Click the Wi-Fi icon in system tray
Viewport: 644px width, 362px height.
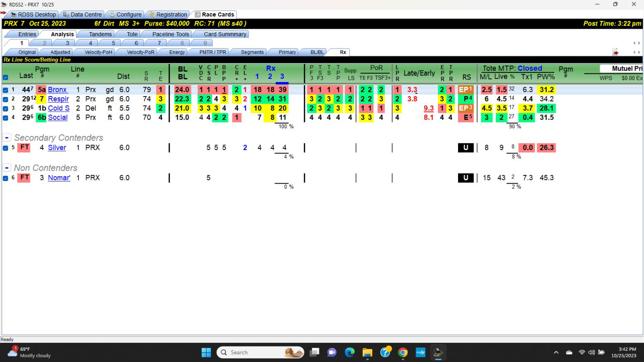click(x=582, y=353)
